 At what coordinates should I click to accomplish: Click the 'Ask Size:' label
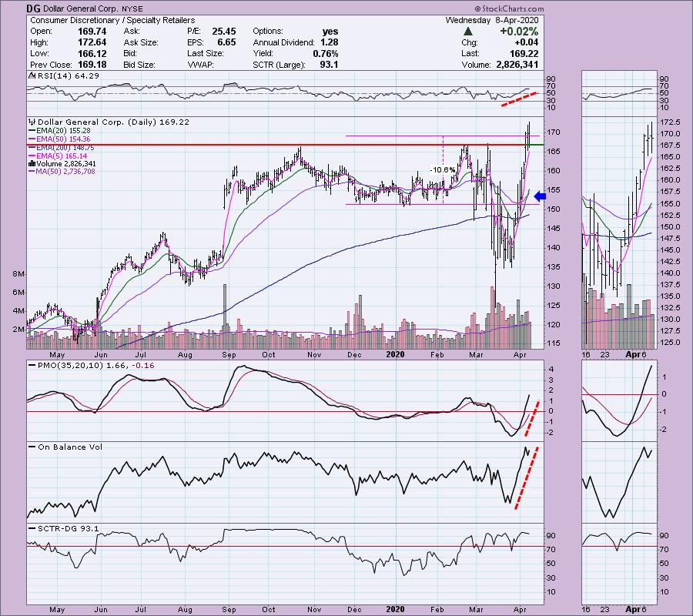click(x=141, y=42)
